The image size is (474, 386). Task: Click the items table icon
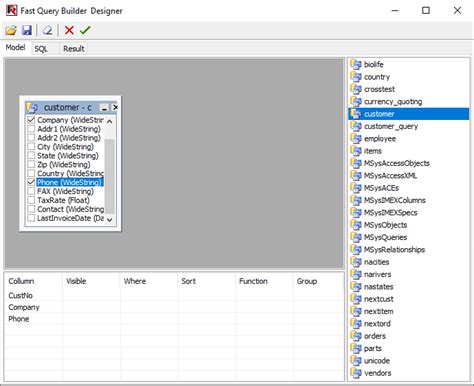[356, 151]
